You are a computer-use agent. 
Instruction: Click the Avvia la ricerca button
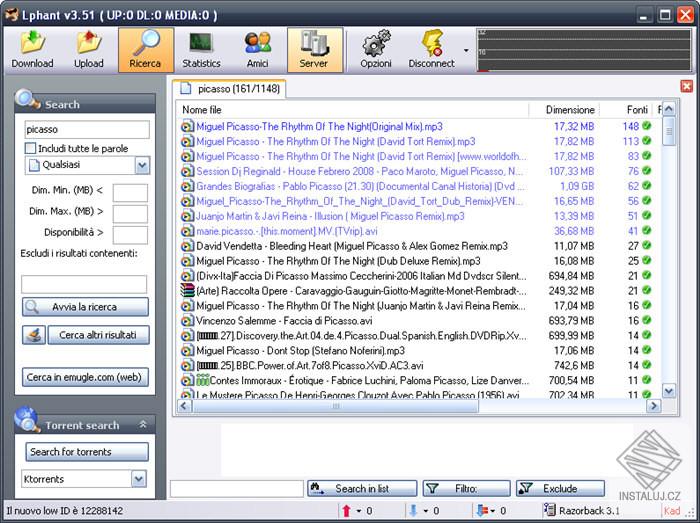pos(85,307)
